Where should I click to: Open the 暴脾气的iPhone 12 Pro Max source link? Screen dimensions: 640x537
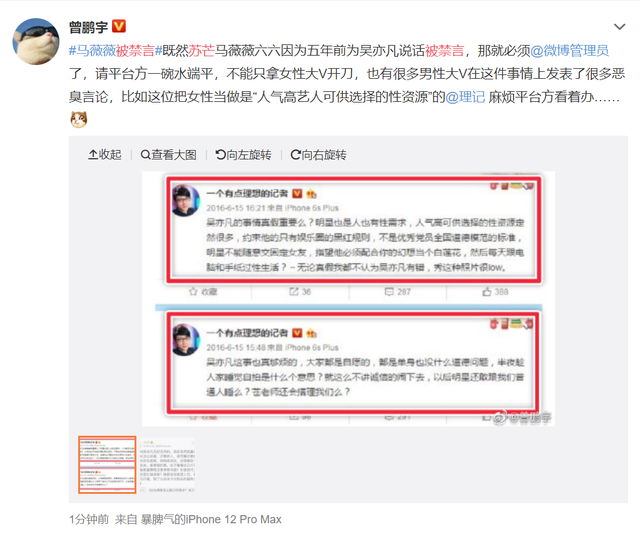211,519
